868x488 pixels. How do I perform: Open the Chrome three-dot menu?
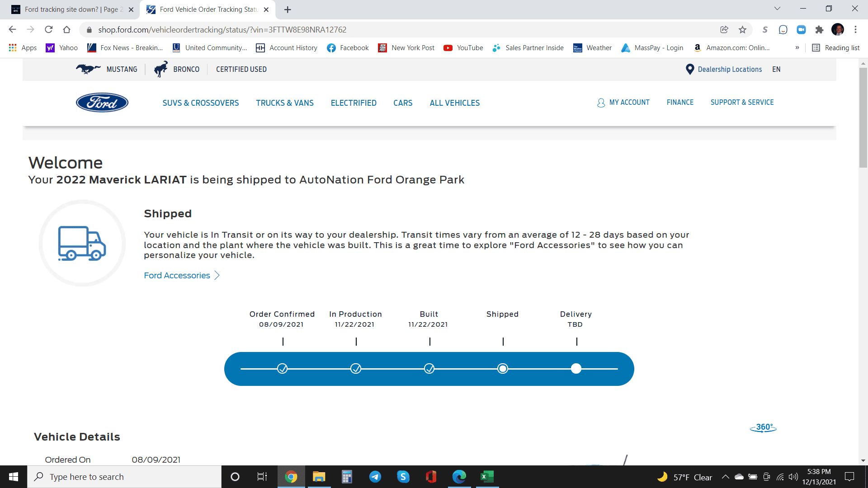[855, 30]
